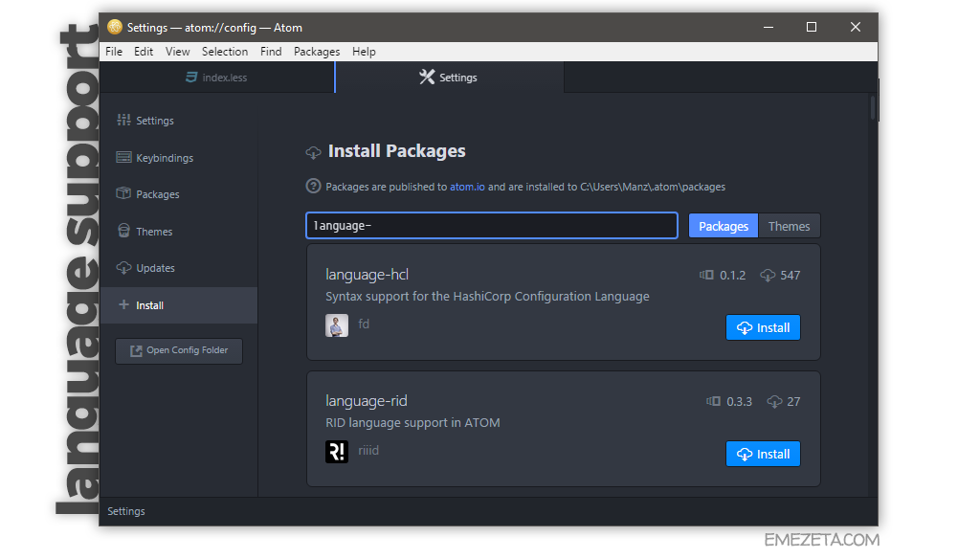The height and width of the screenshot is (559, 980).
Task: Click the Keybindings keyboard icon
Action: 123,157
